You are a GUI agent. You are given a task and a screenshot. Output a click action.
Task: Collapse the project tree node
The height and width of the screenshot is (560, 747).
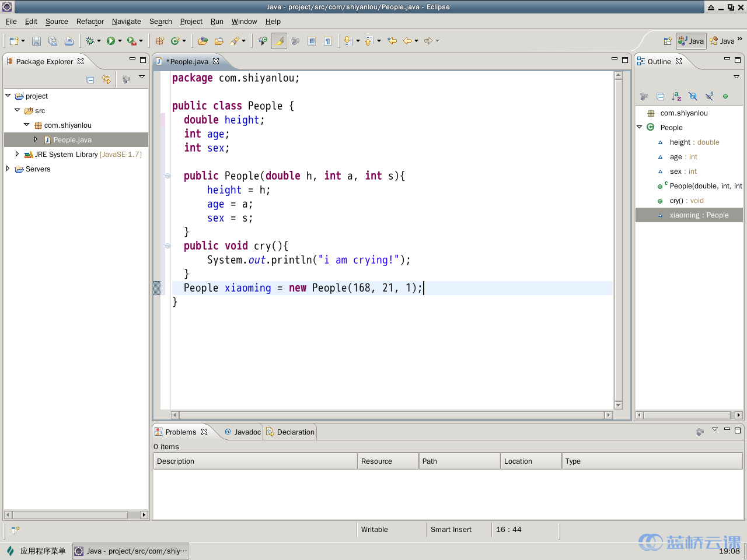(x=8, y=95)
